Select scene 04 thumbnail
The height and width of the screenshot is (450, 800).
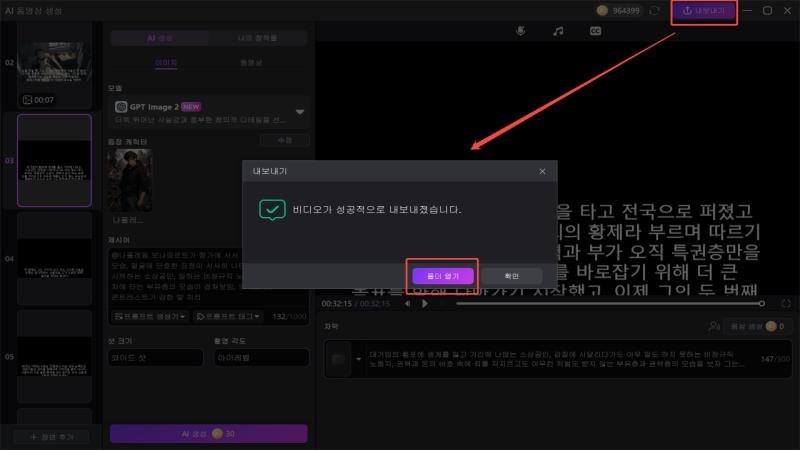[55, 259]
